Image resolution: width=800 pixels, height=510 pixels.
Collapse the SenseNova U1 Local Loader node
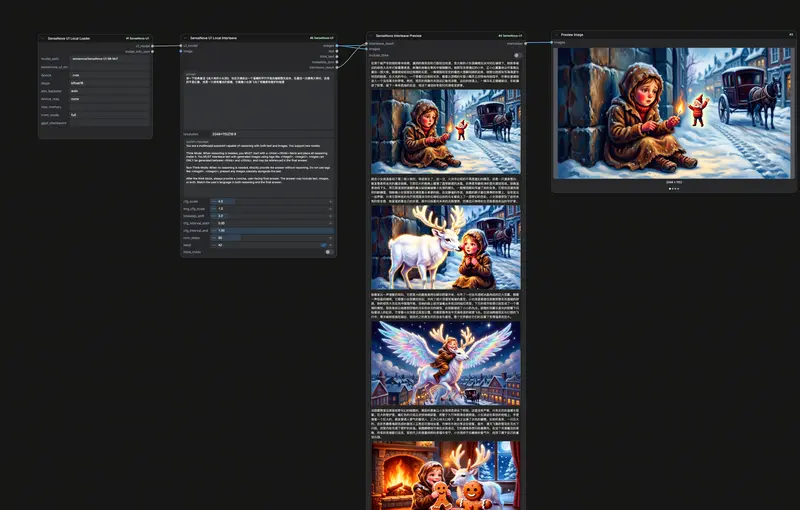(43, 38)
